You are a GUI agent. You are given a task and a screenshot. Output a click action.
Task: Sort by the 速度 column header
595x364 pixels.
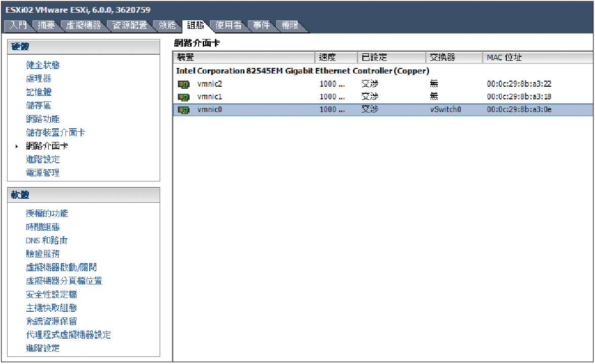pos(336,58)
